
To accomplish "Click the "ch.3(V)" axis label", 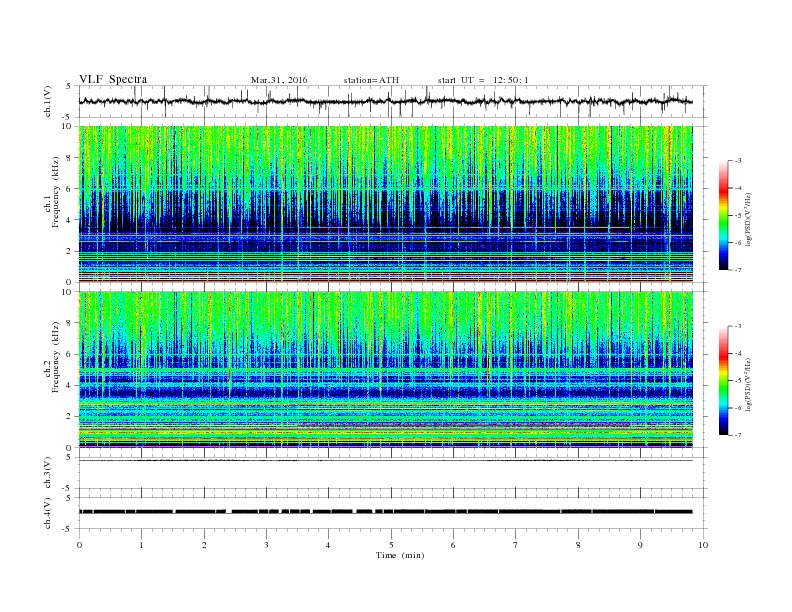I will (48, 473).
